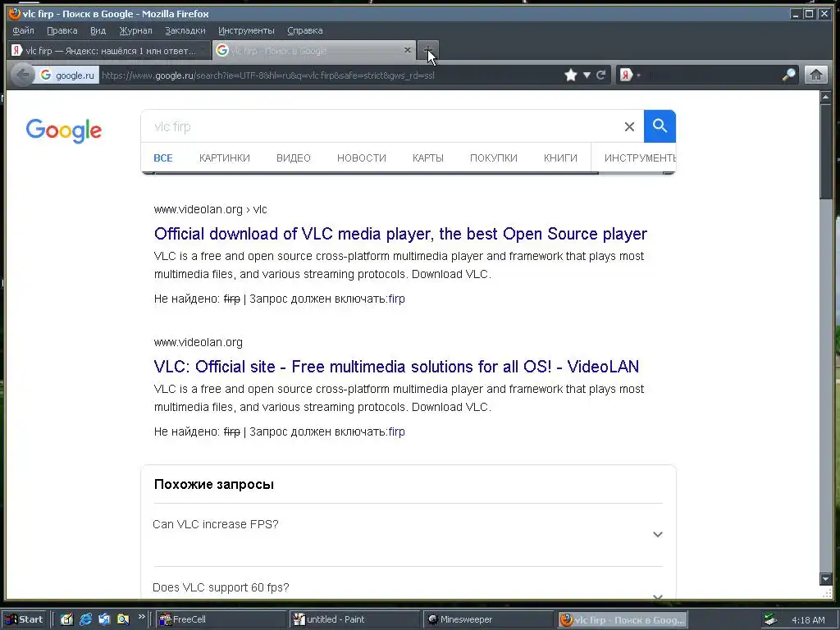
Task: Submit search with blue magnifier button
Action: pyautogui.click(x=660, y=126)
